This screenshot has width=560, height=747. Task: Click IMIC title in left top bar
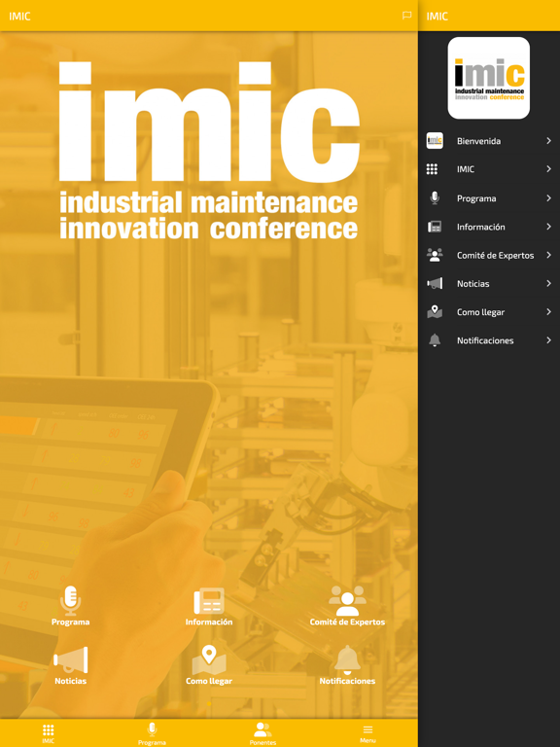coord(19,17)
